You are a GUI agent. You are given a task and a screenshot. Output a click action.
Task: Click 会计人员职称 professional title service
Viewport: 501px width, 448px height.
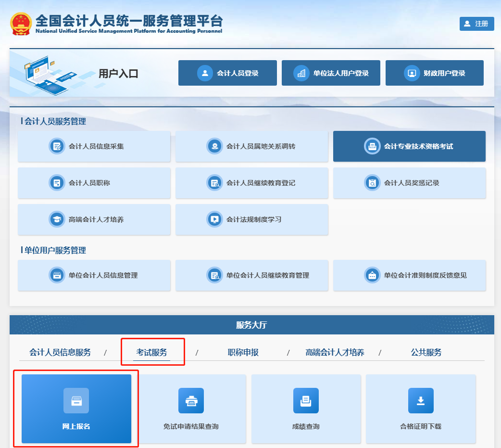pos(94,183)
